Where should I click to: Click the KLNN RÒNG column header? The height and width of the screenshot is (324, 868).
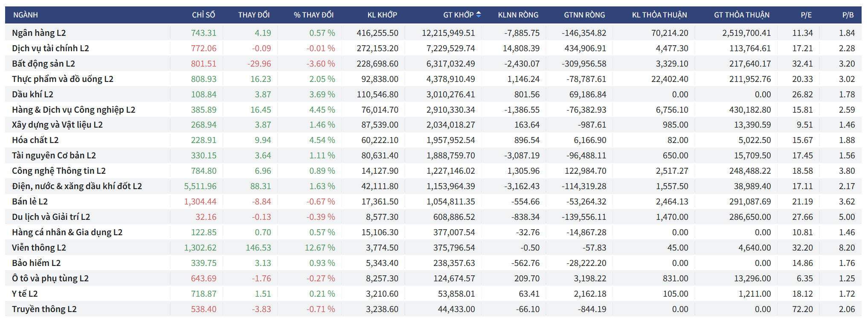pos(518,15)
